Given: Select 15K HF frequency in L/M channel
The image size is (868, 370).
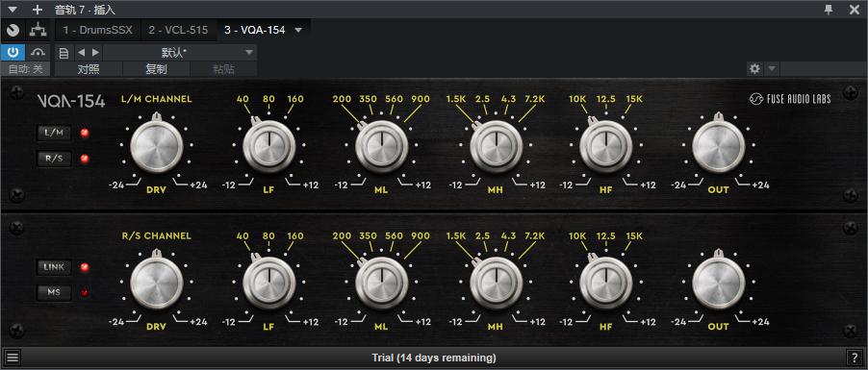Looking at the screenshot, I should (634, 100).
